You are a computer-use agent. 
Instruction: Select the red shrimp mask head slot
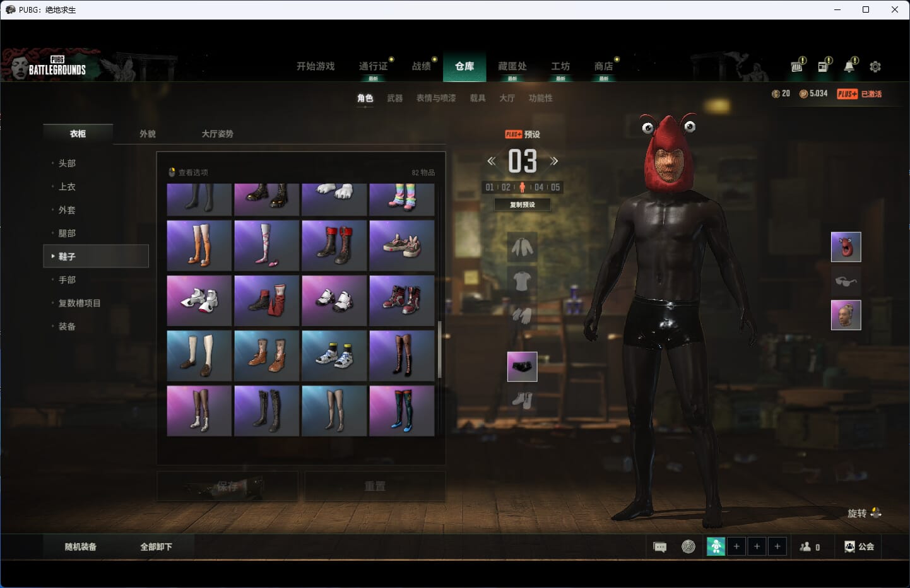pyautogui.click(x=846, y=247)
